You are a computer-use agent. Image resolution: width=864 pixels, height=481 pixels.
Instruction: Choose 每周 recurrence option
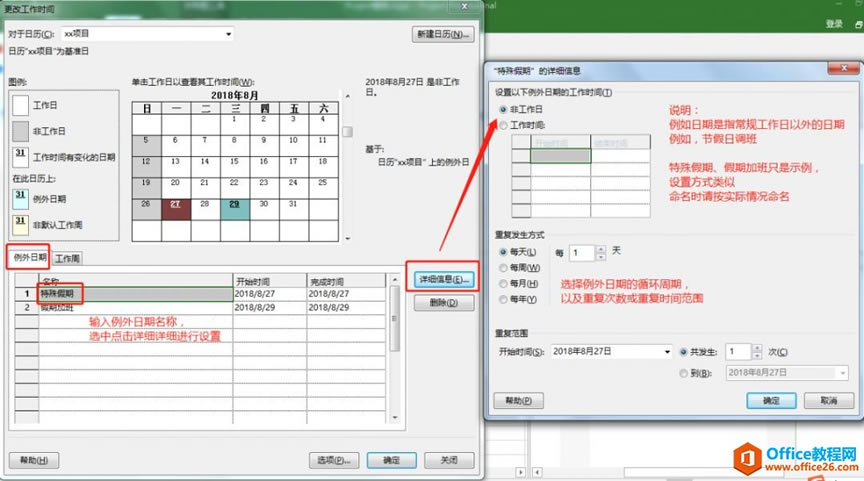coord(503,268)
